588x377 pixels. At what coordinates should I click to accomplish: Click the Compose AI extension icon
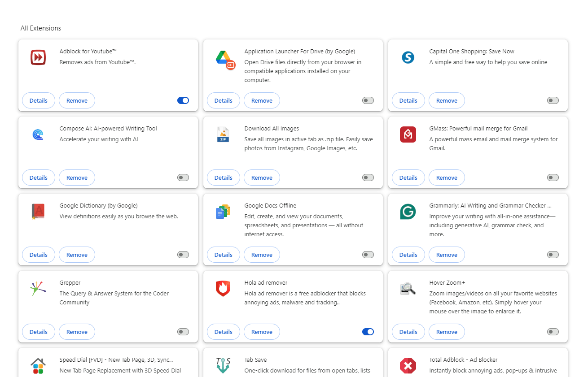tap(38, 134)
